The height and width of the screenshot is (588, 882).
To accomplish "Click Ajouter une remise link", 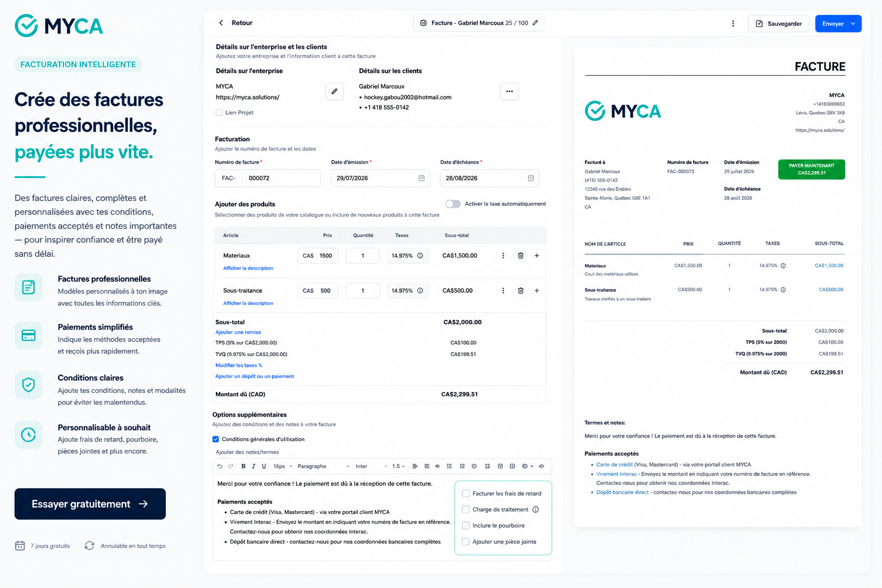I will point(238,332).
